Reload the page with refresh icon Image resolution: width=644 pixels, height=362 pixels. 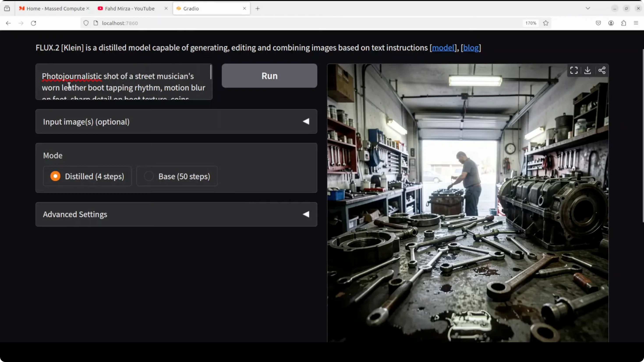tap(34, 23)
